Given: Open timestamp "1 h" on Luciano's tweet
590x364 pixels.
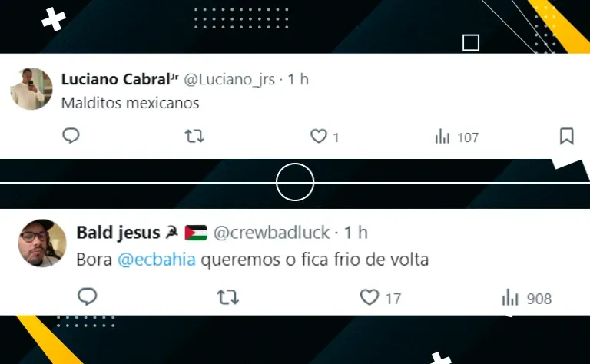Looking at the screenshot, I should pyautogui.click(x=298, y=79).
